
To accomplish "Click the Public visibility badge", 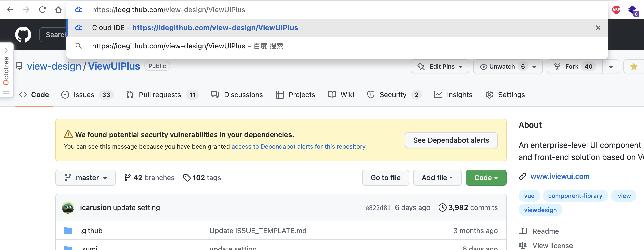I will tap(157, 66).
